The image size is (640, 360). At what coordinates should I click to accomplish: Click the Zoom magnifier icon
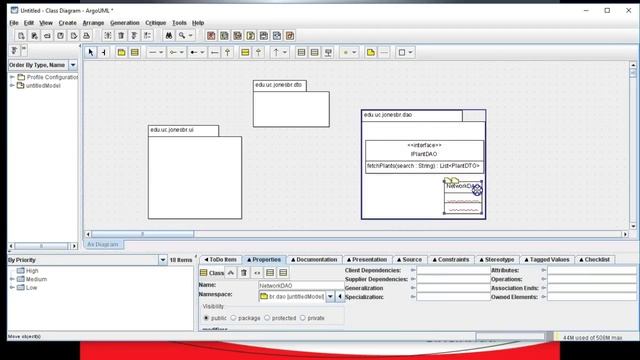pos(182,36)
